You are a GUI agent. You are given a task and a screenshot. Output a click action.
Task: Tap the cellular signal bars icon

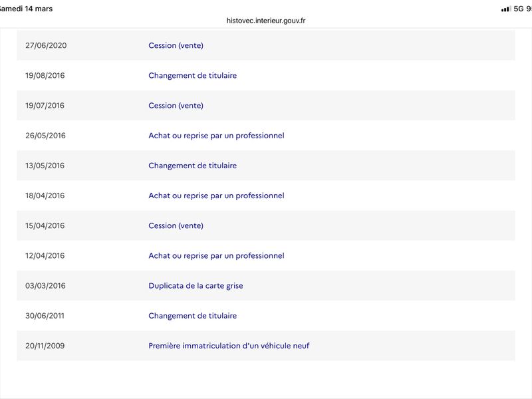(x=505, y=9)
